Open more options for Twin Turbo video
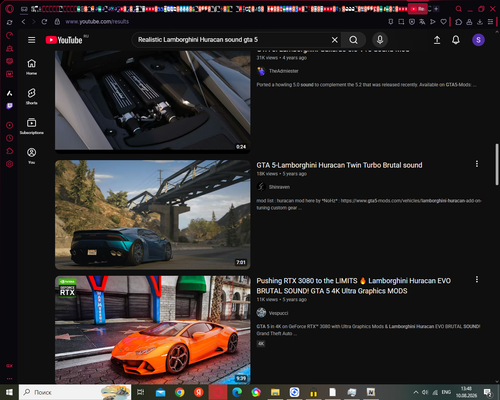 tap(477, 164)
